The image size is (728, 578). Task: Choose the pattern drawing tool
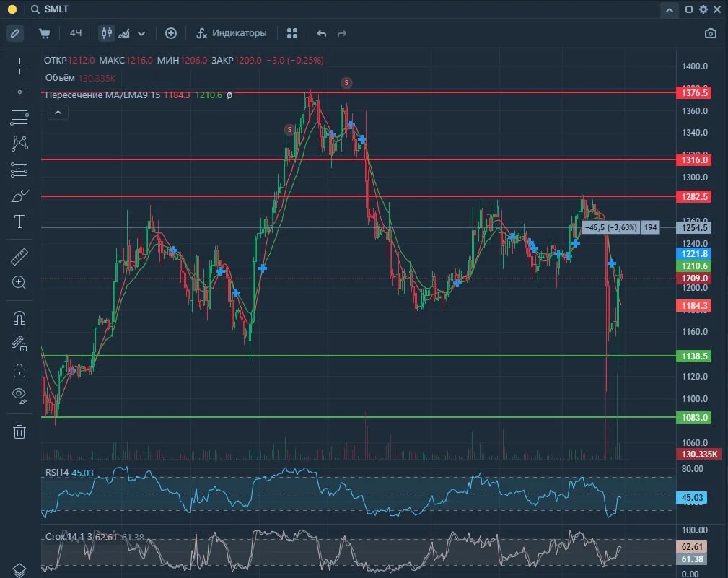pyautogui.click(x=19, y=144)
